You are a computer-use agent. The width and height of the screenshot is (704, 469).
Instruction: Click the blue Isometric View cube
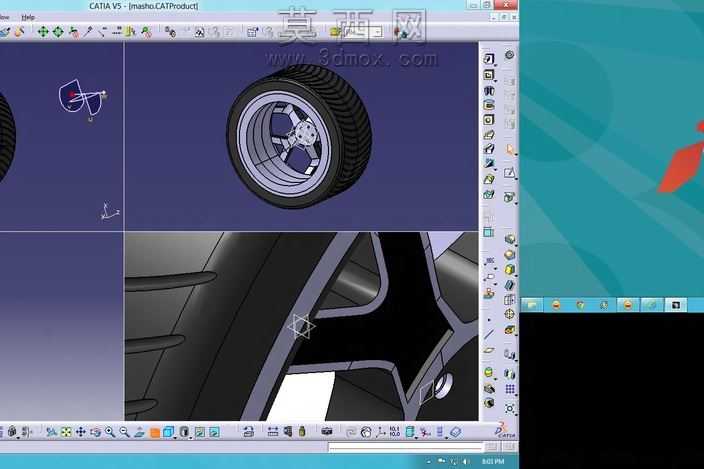pyautogui.click(x=168, y=432)
